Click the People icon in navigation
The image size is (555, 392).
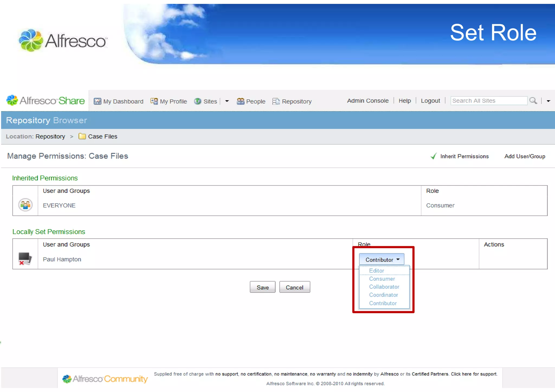[240, 101]
